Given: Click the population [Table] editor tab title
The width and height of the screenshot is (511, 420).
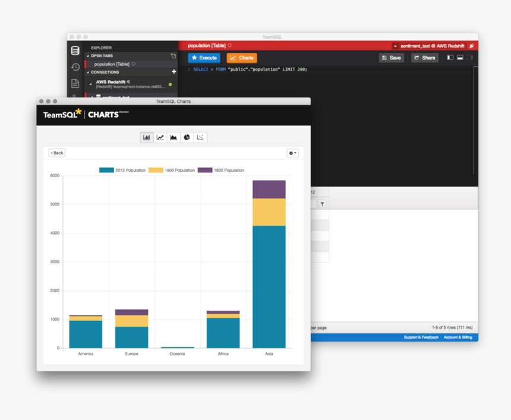Looking at the screenshot, I should click(x=207, y=46).
